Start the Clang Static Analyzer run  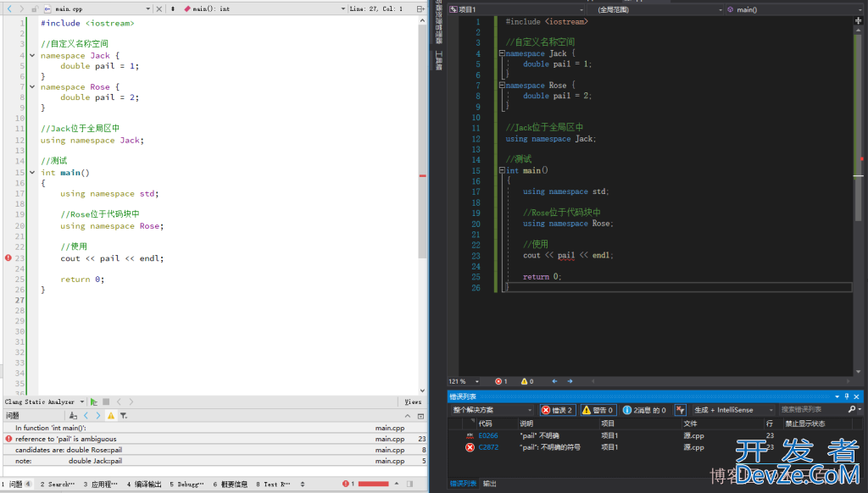coord(93,402)
